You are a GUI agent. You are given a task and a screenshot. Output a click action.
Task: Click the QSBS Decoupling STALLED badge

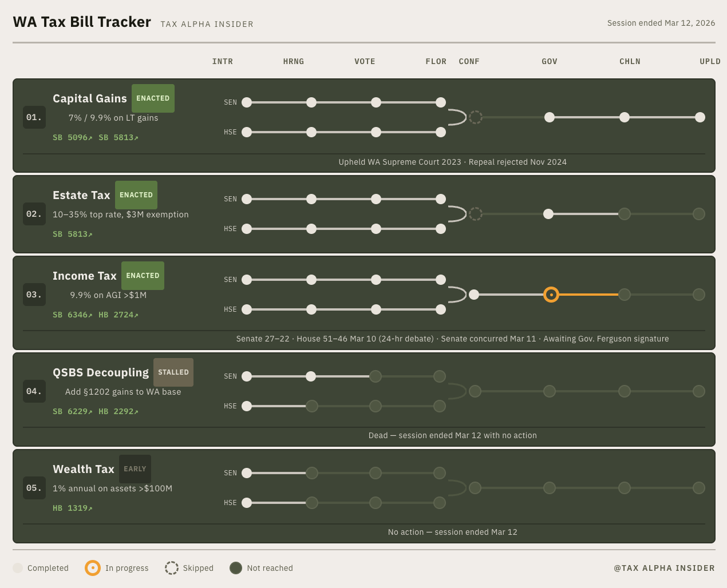173,372
